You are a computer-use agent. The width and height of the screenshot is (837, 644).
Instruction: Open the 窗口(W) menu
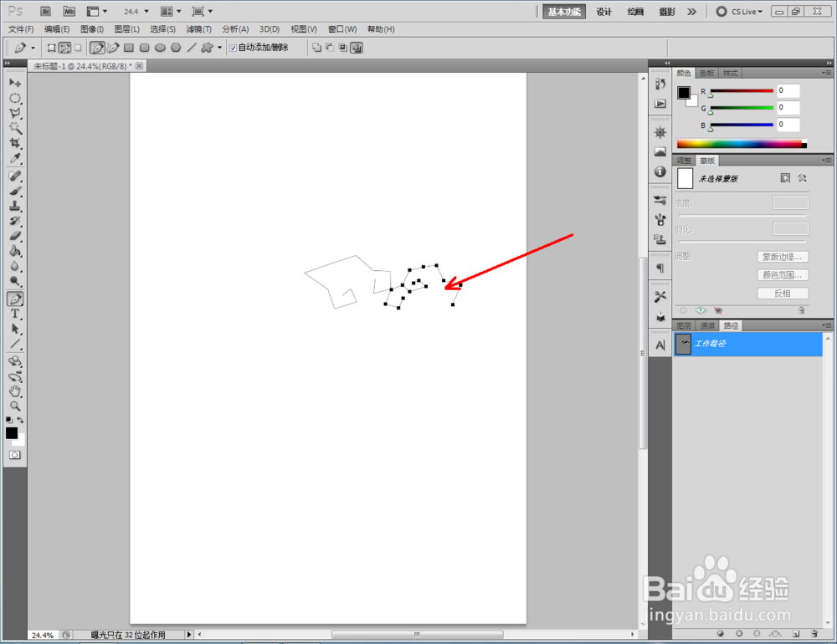point(342,28)
